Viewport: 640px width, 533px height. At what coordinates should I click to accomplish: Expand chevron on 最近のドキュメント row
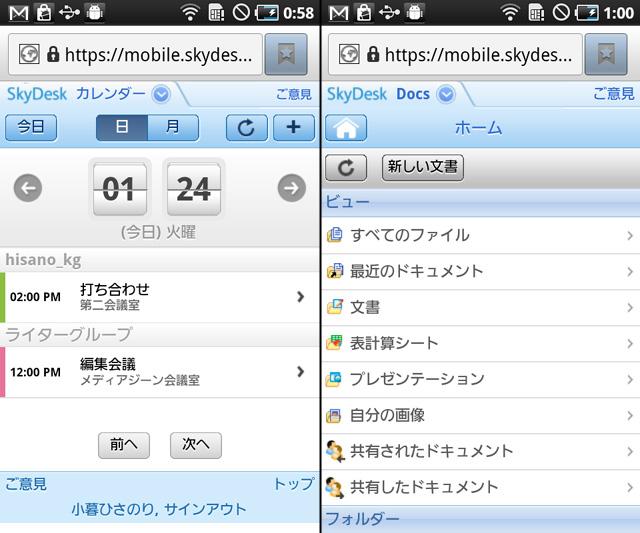point(630,271)
